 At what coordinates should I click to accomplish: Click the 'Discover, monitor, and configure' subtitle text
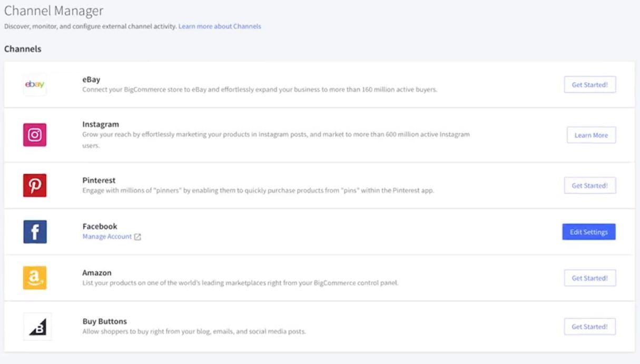pos(90,26)
